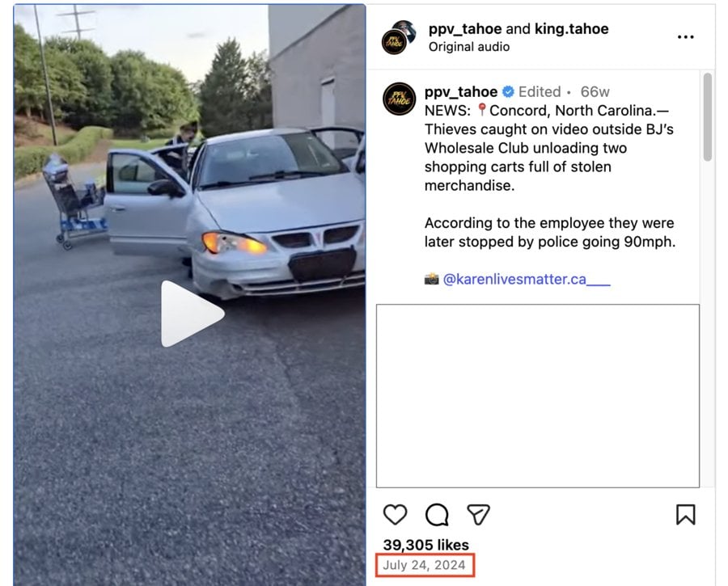Click the caption's PPV Tahoe avatar
The height and width of the screenshot is (586, 728).
(399, 99)
